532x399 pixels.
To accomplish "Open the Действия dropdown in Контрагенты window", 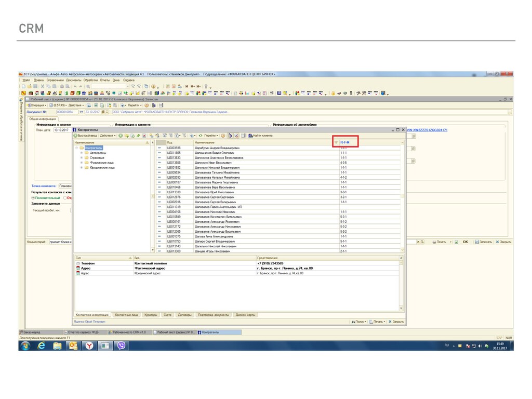I will 108,136.
